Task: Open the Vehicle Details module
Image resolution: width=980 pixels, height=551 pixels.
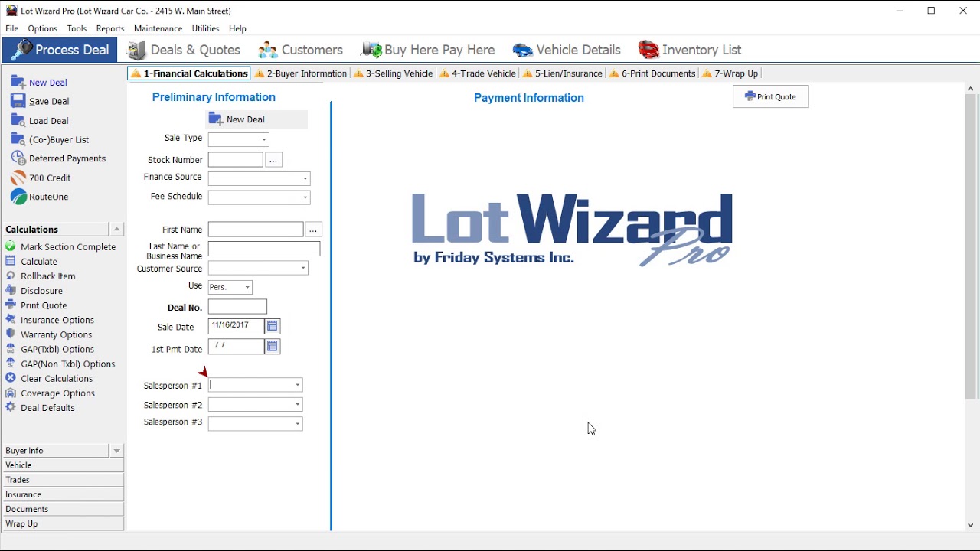Action: click(x=567, y=50)
